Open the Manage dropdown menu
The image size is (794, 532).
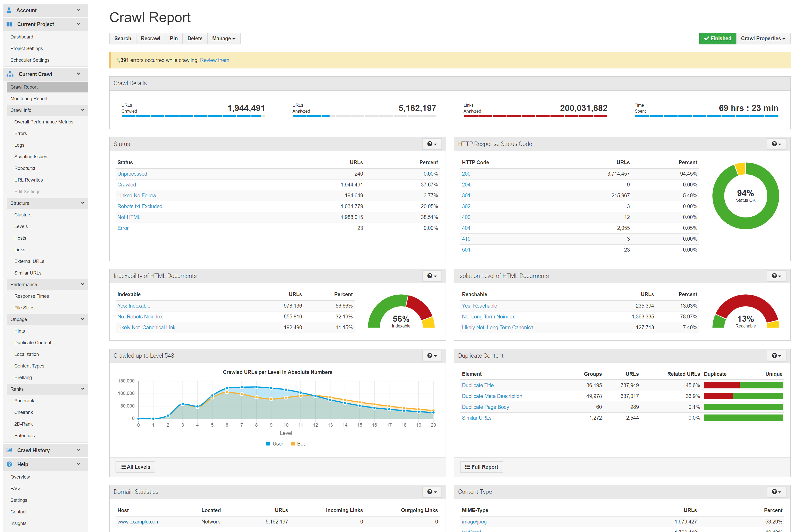click(223, 38)
